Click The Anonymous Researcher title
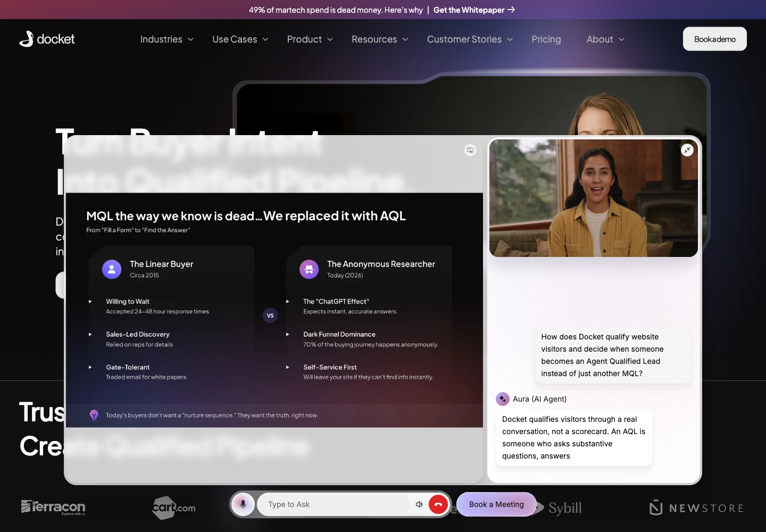The width and height of the screenshot is (766, 532). click(381, 264)
